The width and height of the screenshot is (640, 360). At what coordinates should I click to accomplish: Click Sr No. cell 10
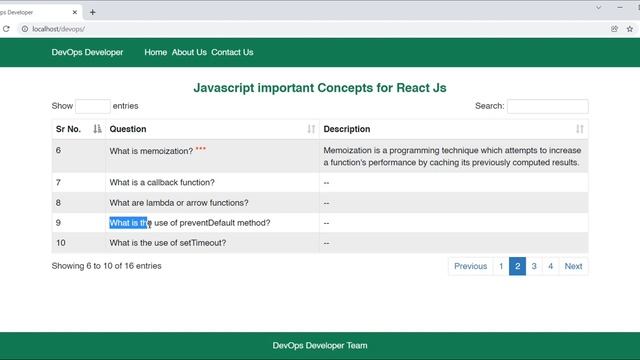[78, 243]
